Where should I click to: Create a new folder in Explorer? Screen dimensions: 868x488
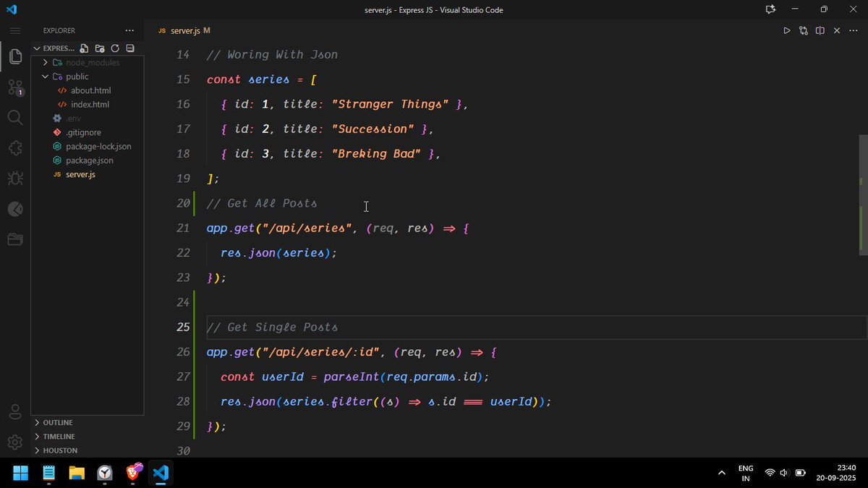point(100,48)
